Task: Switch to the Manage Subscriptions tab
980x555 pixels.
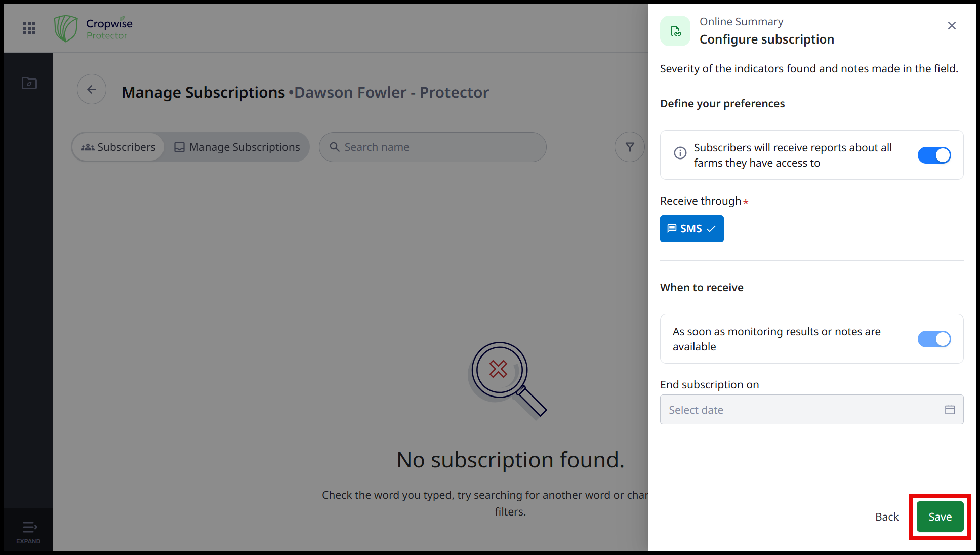Action: 237,147
